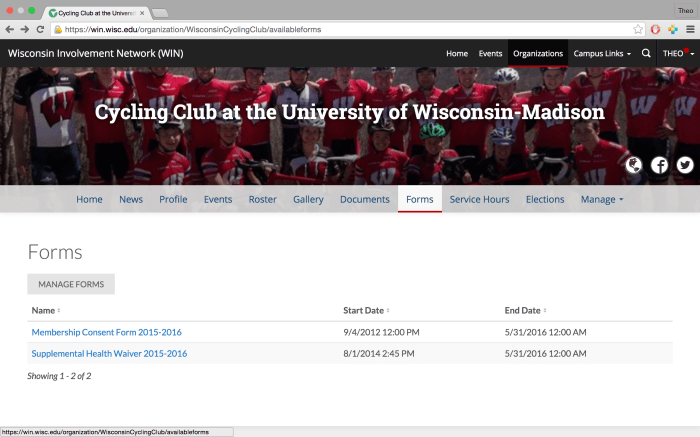Click the 9/4/2012 12:00 PM start date
Viewport: 700px width, 437px height.
click(381, 332)
